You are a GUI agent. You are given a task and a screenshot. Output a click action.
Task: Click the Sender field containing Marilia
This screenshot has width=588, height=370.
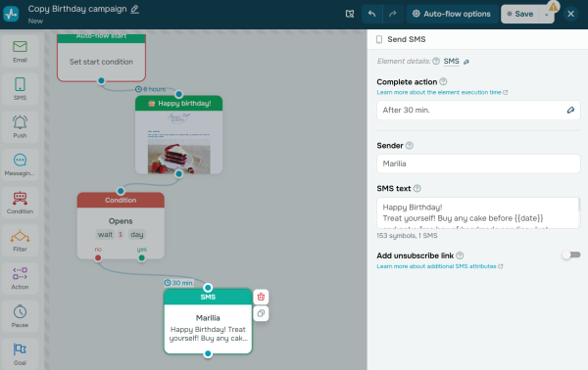tap(478, 163)
